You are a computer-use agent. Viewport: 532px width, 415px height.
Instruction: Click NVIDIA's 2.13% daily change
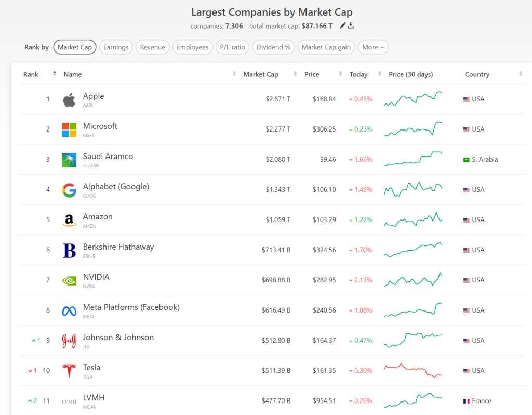pos(361,280)
